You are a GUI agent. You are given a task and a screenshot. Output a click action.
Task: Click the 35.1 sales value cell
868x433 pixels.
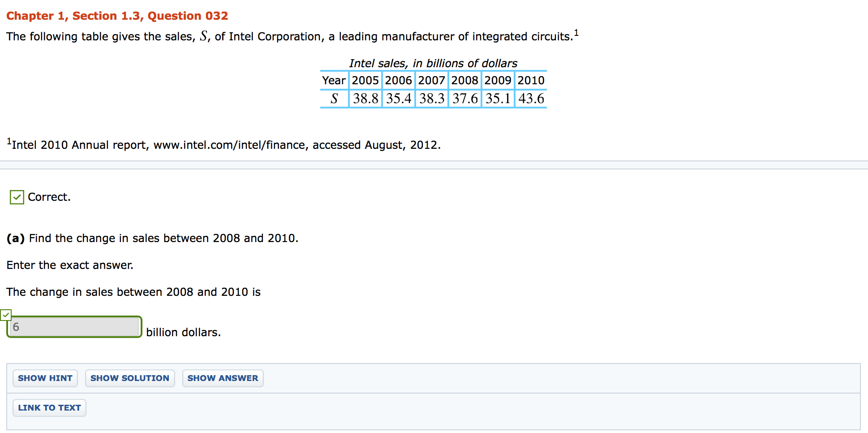pyautogui.click(x=498, y=99)
